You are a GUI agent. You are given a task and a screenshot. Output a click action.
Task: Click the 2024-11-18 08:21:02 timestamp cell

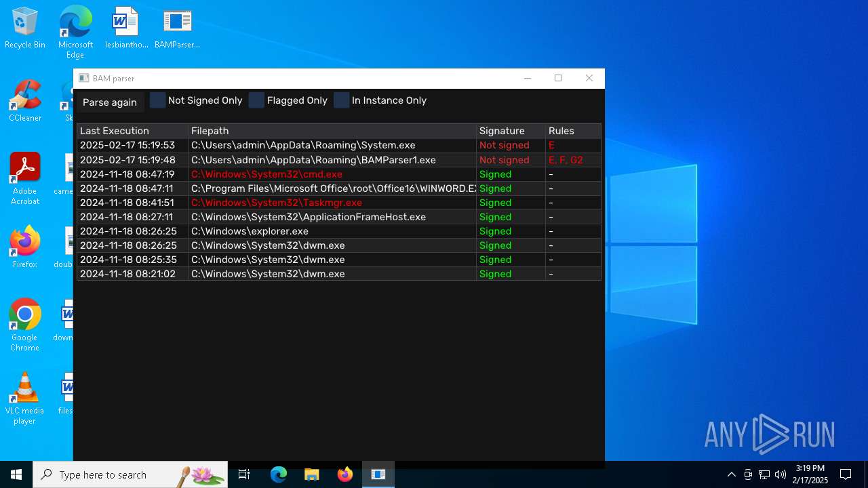[x=132, y=274]
